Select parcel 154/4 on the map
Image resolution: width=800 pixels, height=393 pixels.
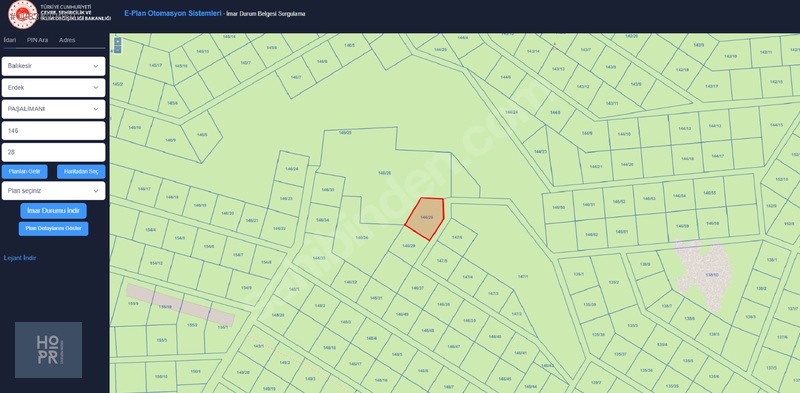pos(151,230)
